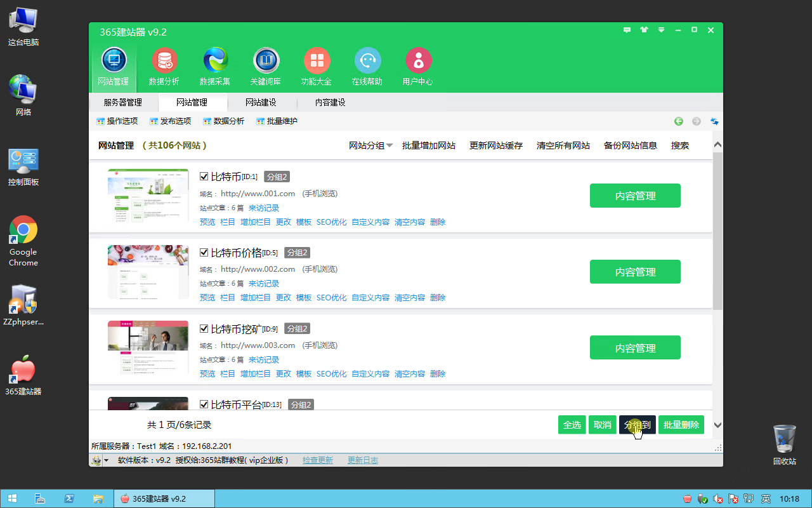Click the scrollbar down arrow
This screenshot has width=812, height=508.
tap(717, 425)
